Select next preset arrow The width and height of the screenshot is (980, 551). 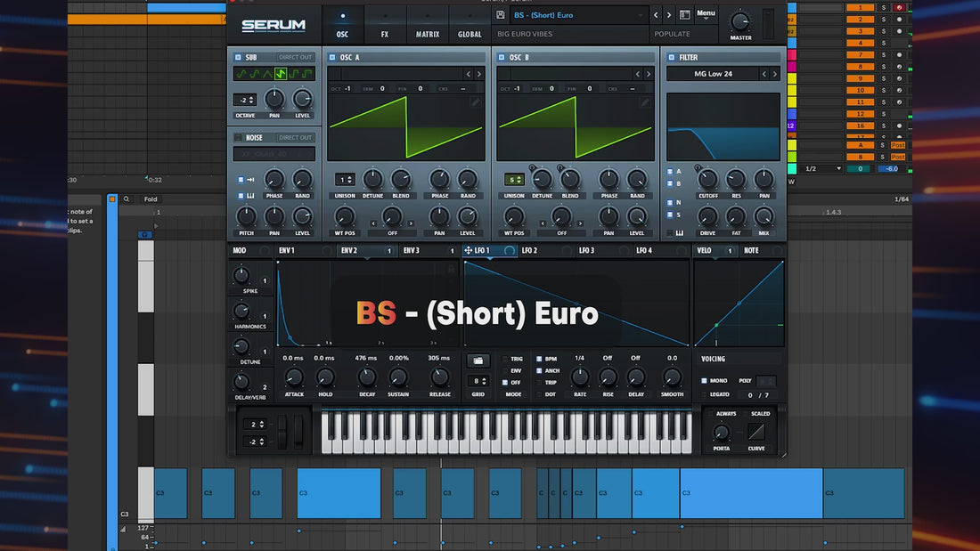(x=669, y=15)
